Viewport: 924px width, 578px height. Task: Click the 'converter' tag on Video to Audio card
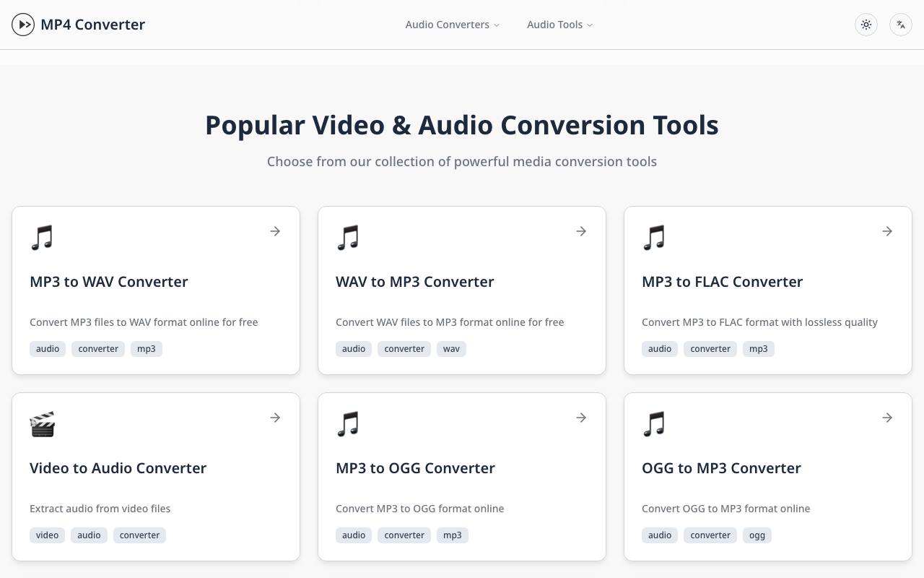point(139,535)
